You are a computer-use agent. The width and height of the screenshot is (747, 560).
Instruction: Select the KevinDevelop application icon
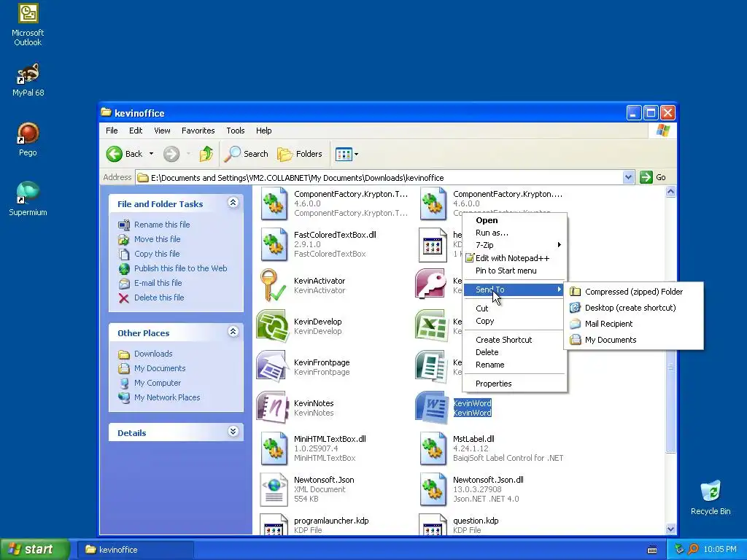273,326
